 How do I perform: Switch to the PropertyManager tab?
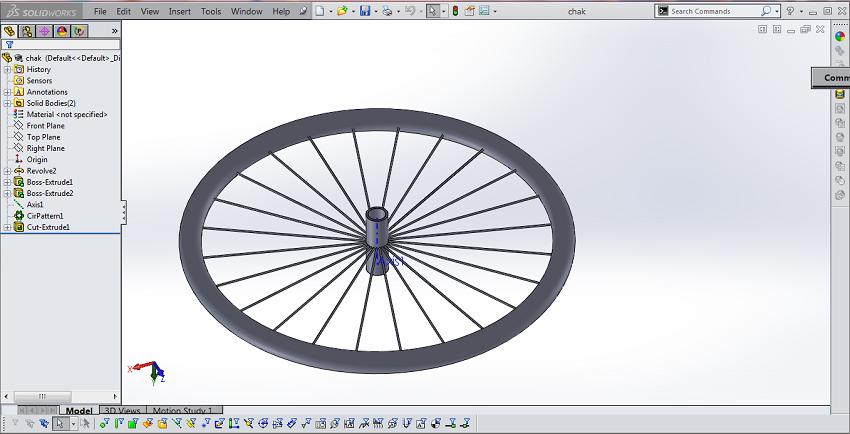[27, 31]
